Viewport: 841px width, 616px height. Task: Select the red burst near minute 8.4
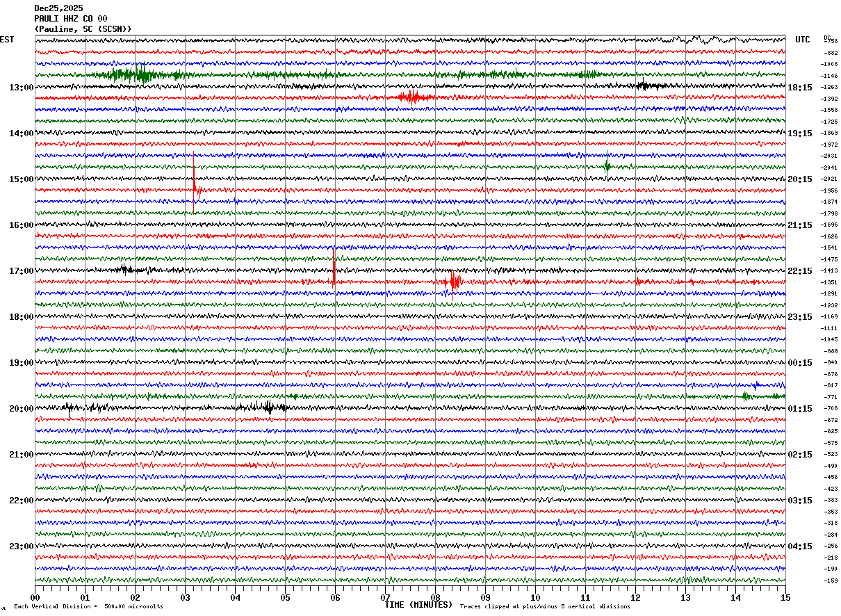[x=454, y=282]
